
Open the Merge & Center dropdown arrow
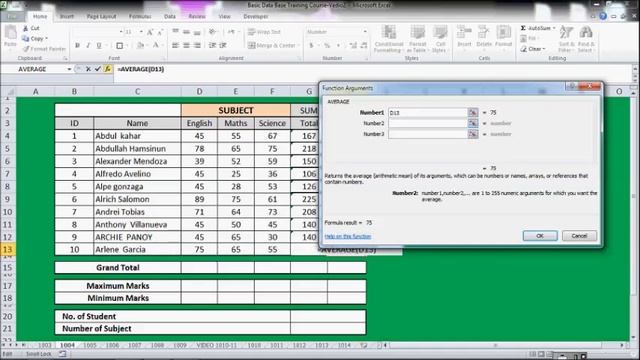pyautogui.click(x=298, y=45)
